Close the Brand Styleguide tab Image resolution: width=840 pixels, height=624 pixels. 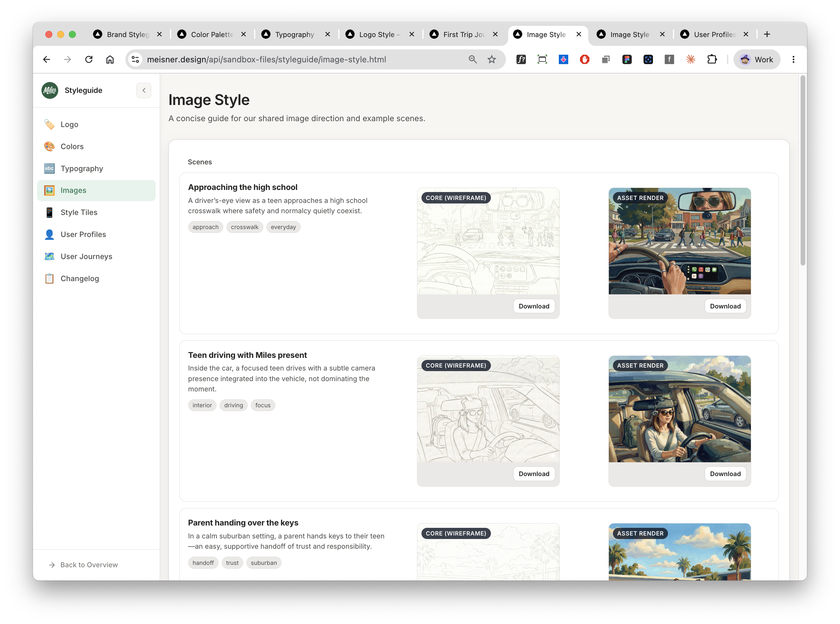tap(159, 34)
